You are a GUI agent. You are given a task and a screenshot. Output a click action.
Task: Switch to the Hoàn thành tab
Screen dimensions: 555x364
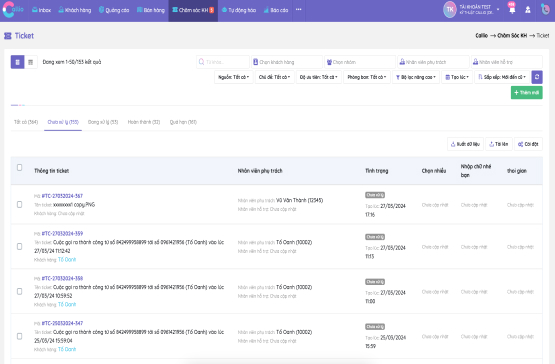(144, 122)
